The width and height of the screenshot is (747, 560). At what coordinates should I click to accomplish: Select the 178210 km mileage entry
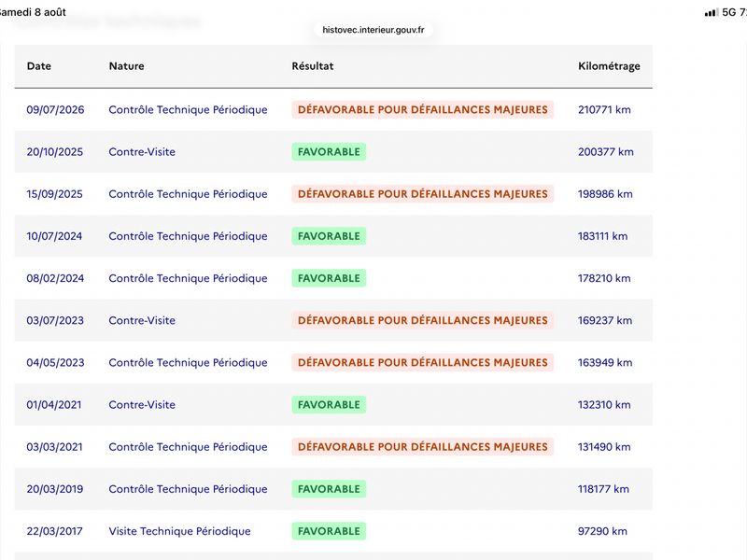pos(604,278)
